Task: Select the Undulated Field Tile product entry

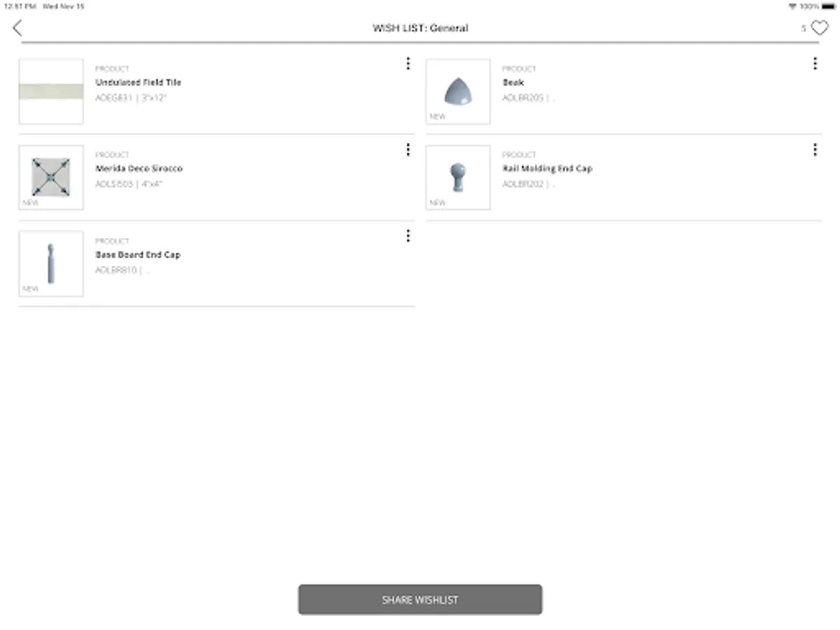Action: click(x=139, y=82)
